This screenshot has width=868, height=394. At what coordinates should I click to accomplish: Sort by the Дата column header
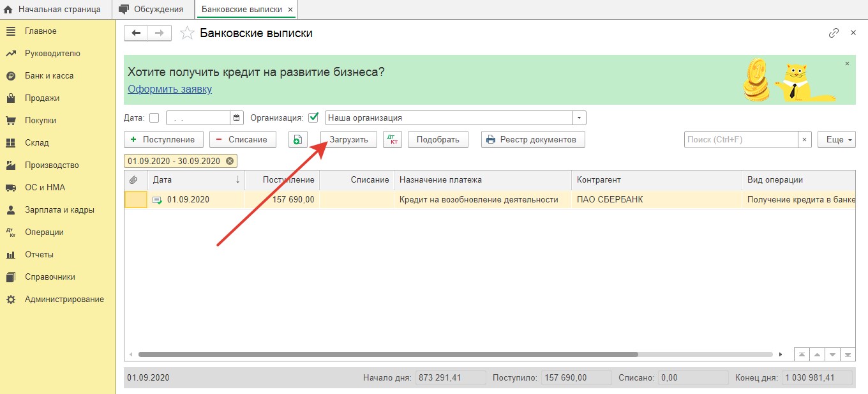coord(196,180)
